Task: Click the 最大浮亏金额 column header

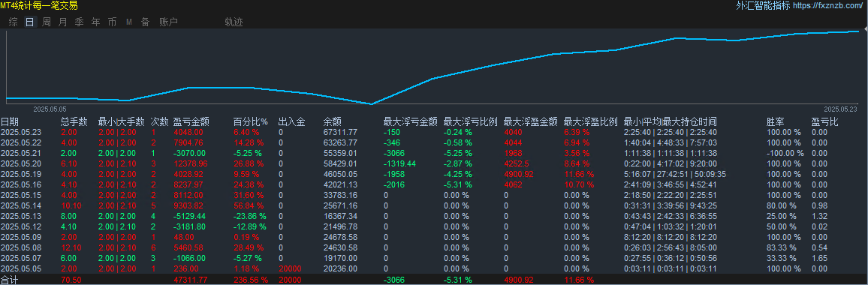Action: point(411,121)
